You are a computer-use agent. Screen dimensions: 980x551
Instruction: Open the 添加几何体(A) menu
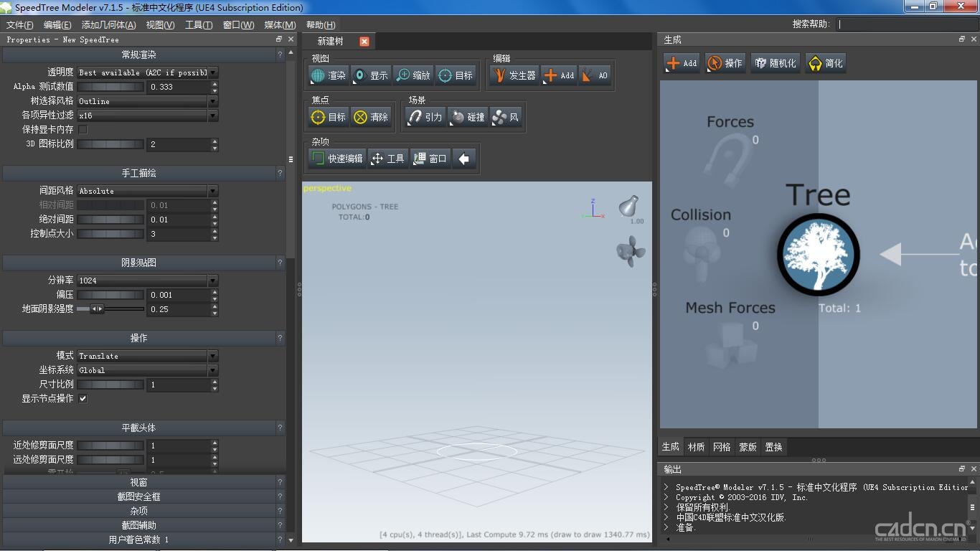pos(108,25)
